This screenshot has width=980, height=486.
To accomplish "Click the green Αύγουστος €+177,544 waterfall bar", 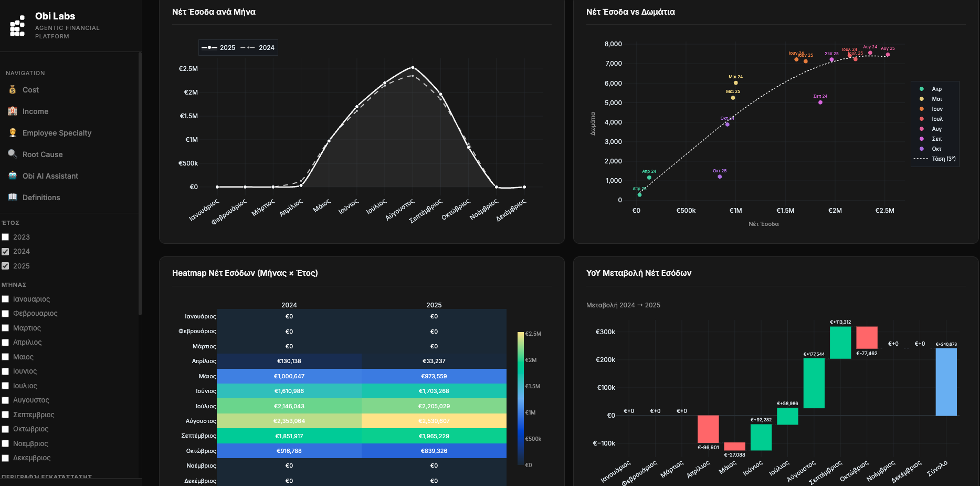I will [814, 383].
